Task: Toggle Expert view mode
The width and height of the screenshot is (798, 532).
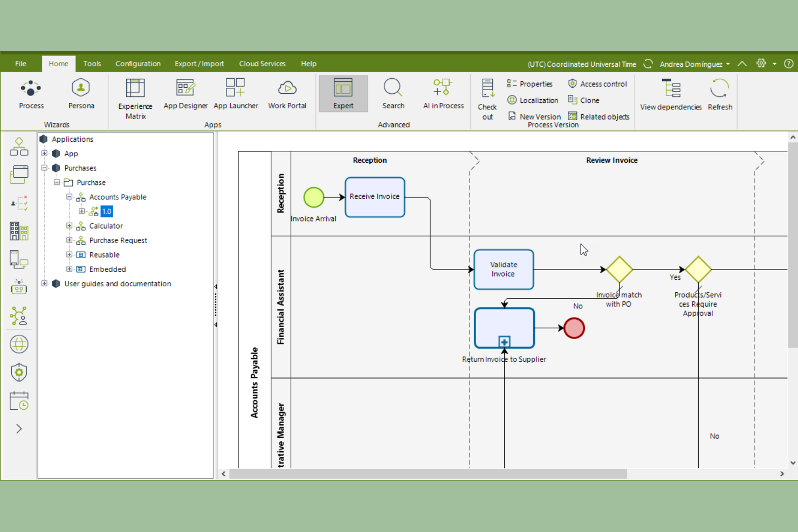Action: click(x=343, y=94)
